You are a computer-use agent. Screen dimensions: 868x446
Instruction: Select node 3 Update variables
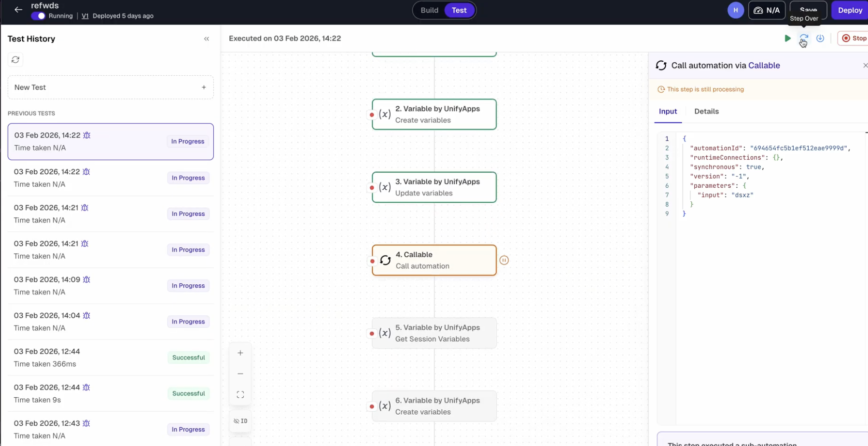(434, 187)
